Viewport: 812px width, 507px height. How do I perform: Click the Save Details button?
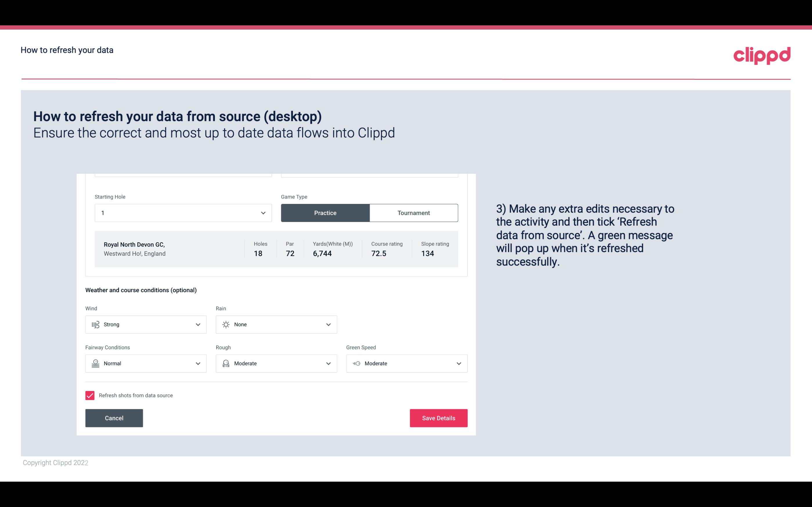[438, 418]
